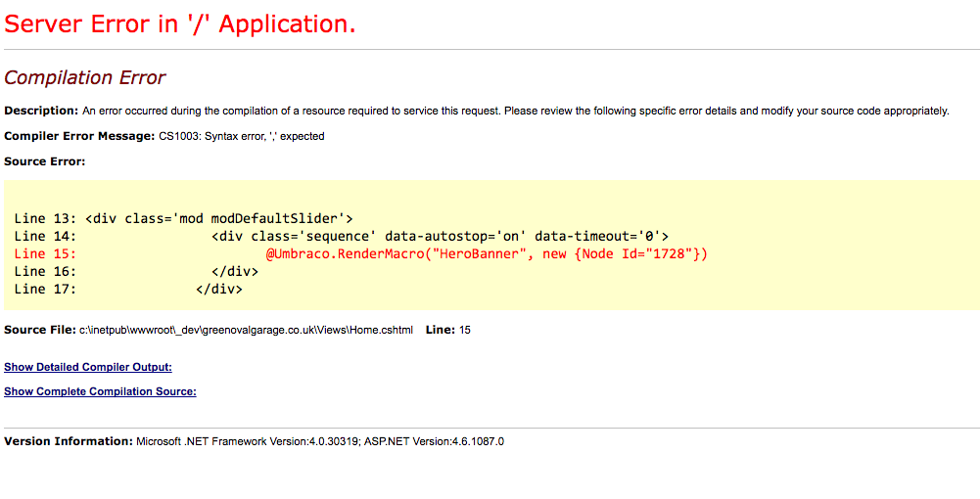Click the 'Source Error:' label
This screenshot has width=980, height=499.
click(44, 161)
